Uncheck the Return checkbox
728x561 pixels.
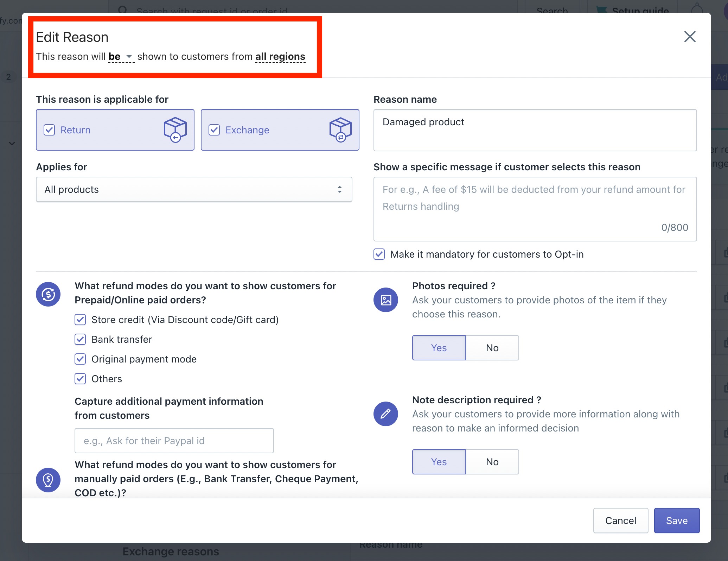(x=49, y=130)
